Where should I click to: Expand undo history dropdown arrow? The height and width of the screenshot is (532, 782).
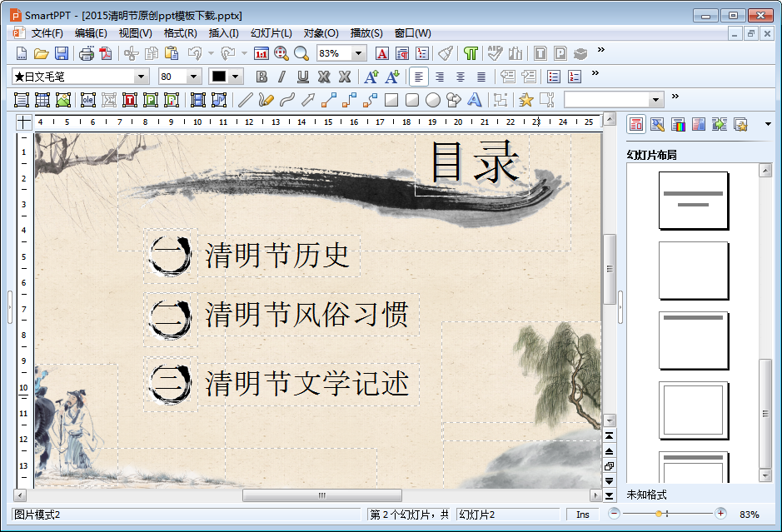[211, 53]
